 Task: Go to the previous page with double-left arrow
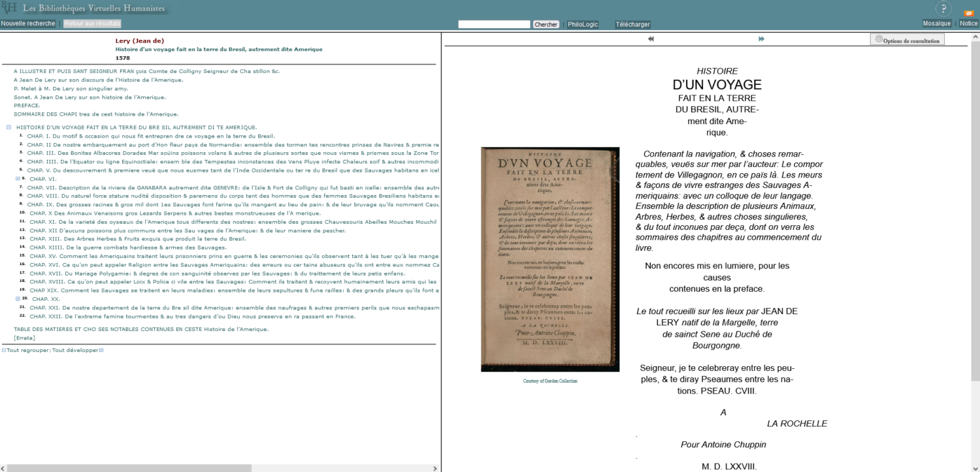click(x=651, y=39)
